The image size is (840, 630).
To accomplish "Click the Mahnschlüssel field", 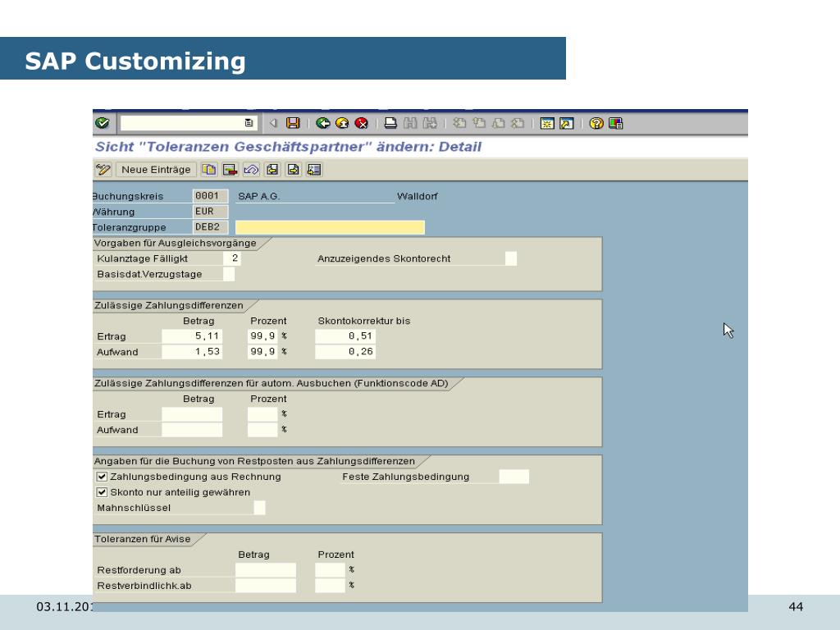I will [259, 507].
